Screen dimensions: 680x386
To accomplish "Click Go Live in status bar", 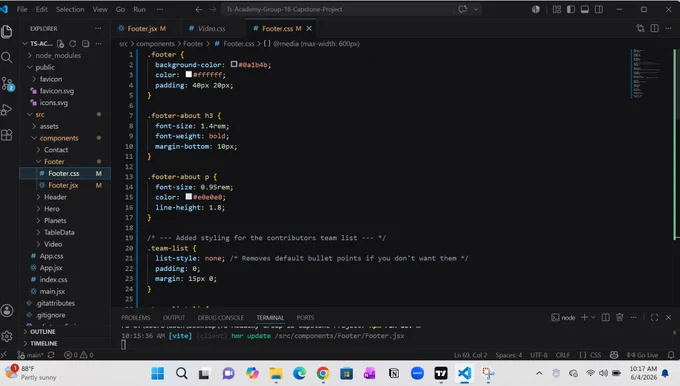I will click(642, 355).
